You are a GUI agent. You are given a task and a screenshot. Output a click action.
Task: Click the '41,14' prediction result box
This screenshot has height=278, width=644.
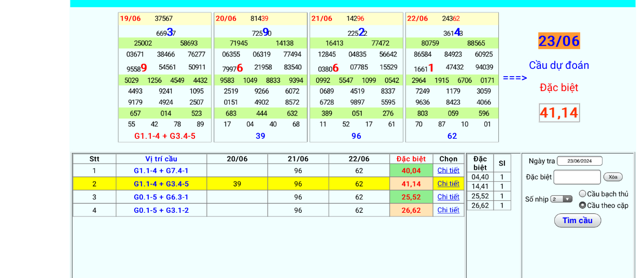click(x=559, y=112)
